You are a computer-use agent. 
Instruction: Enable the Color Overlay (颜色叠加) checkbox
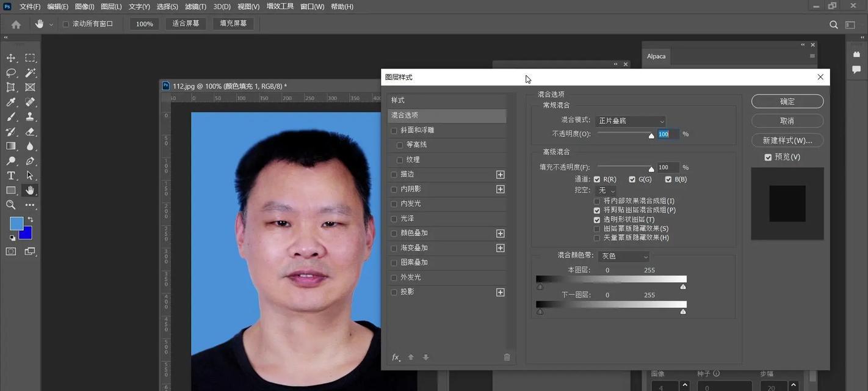tap(394, 233)
